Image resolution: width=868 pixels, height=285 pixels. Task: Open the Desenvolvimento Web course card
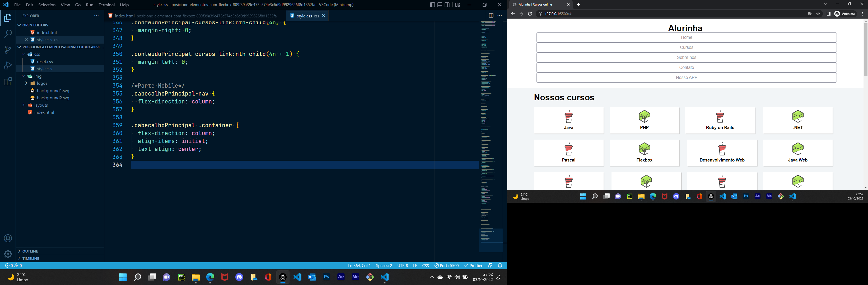[x=722, y=153]
